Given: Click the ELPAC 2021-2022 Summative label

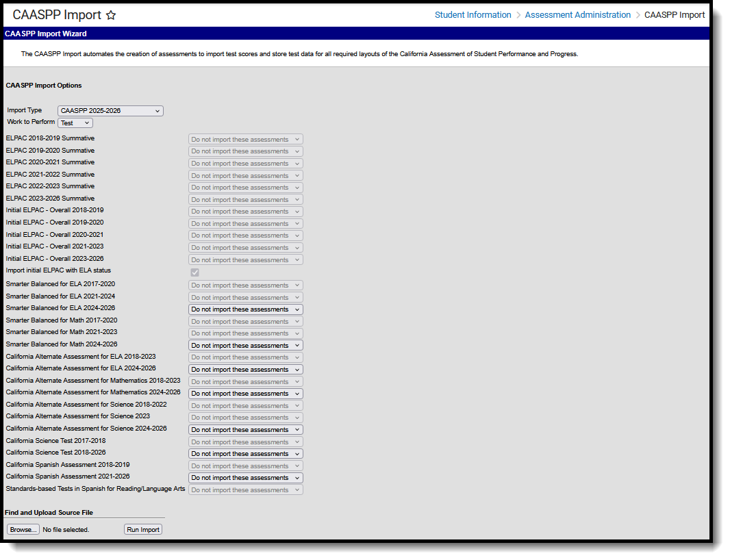Looking at the screenshot, I should point(50,174).
